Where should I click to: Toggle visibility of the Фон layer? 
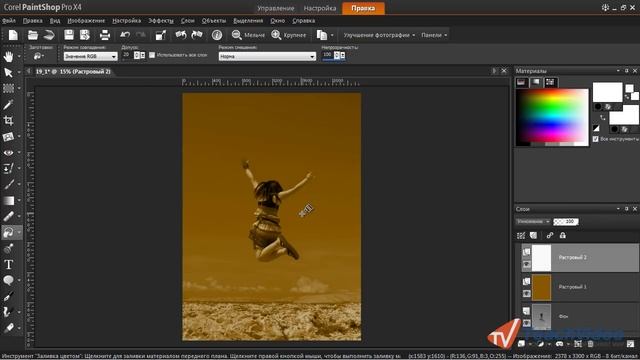tap(527, 324)
